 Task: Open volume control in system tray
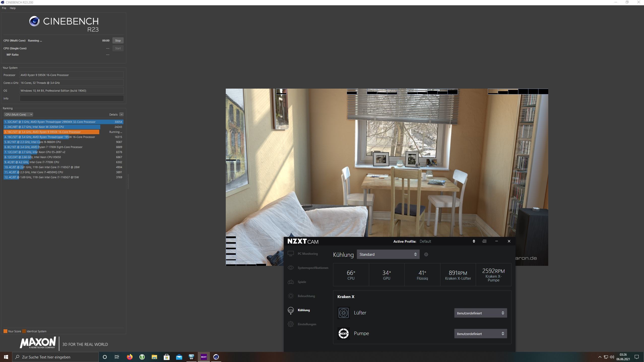point(612,357)
